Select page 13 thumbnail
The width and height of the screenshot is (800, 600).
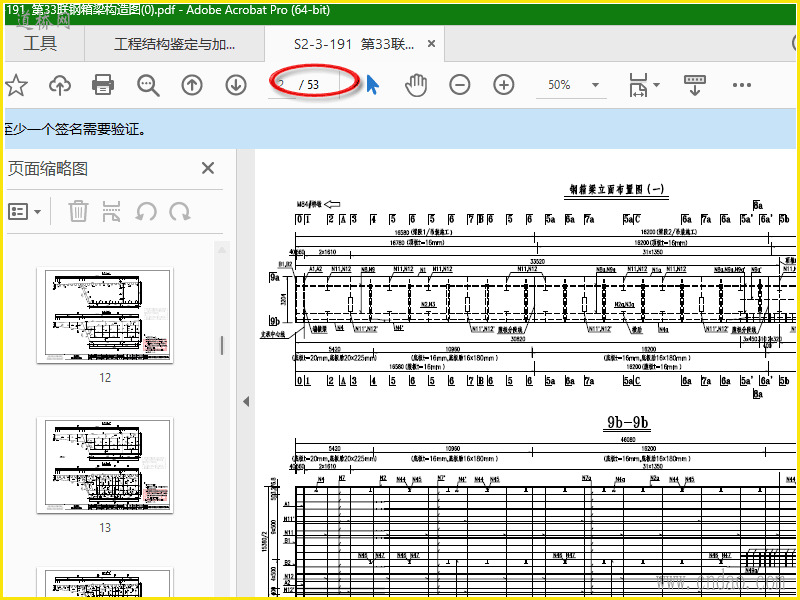pyautogui.click(x=105, y=465)
